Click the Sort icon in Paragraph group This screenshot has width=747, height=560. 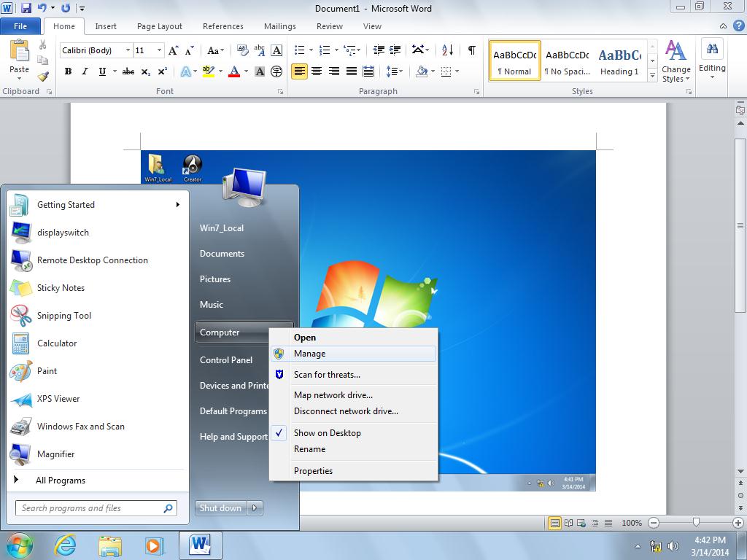[448, 50]
